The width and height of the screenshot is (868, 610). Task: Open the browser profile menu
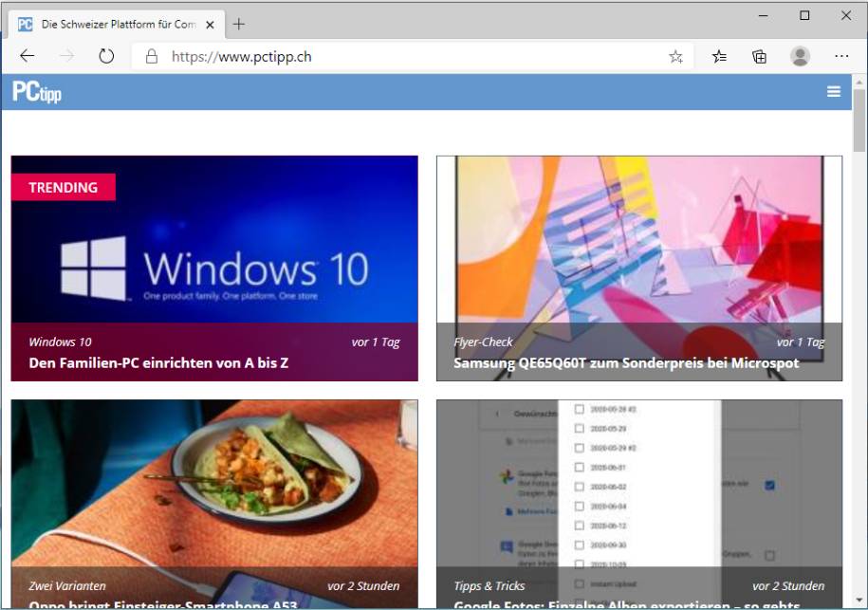point(800,57)
